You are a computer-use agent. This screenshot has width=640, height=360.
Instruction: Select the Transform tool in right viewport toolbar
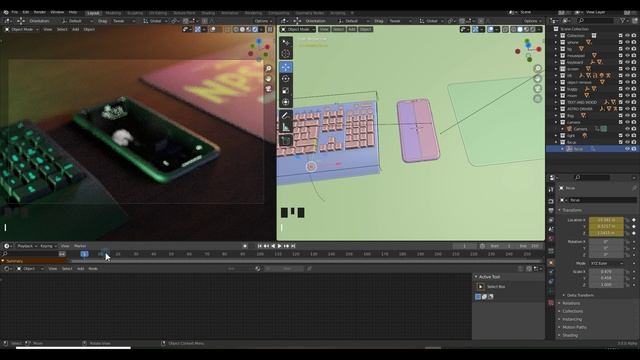pyautogui.click(x=286, y=102)
